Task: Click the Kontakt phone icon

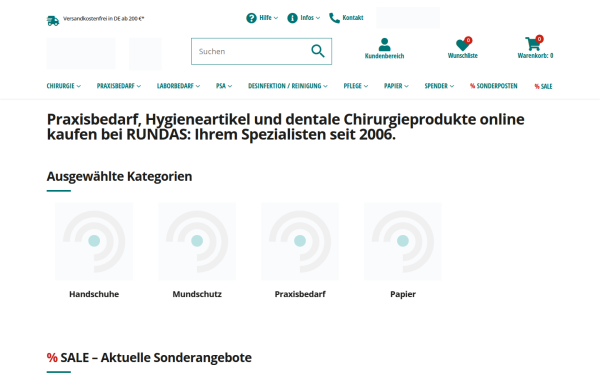Action: point(334,18)
